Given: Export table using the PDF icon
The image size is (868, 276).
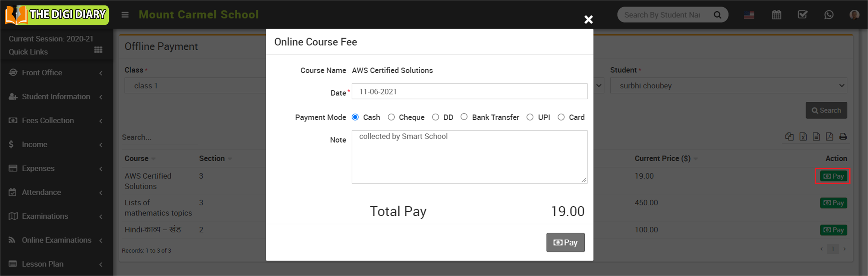Looking at the screenshot, I should 830,137.
